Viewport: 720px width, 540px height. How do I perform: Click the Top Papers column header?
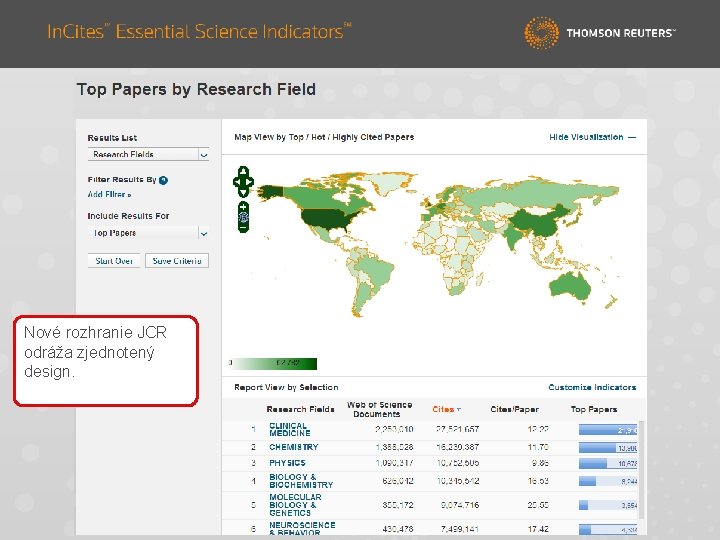[594, 410]
